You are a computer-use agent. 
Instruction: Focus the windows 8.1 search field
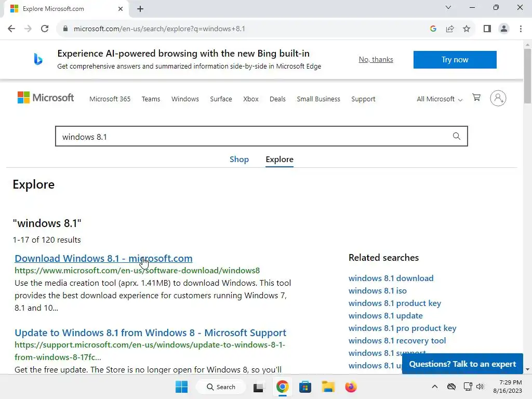coord(261,136)
